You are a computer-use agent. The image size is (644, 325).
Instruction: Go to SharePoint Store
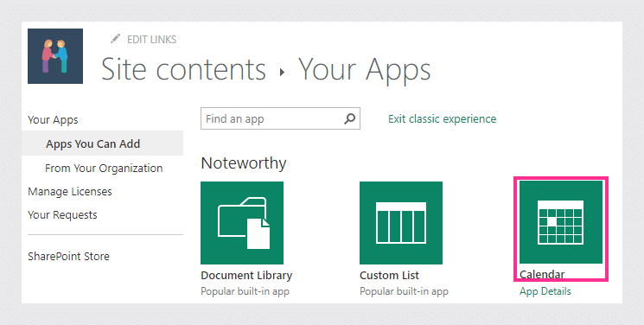(68, 257)
